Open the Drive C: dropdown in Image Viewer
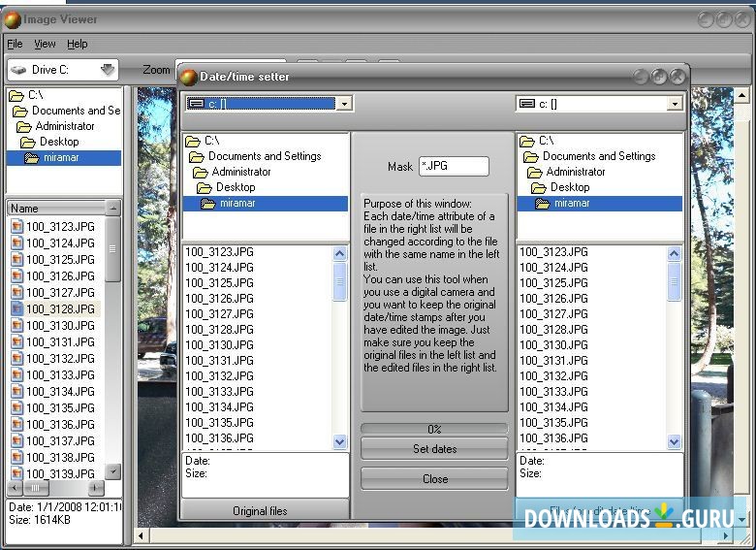The image size is (756, 550). click(108, 70)
